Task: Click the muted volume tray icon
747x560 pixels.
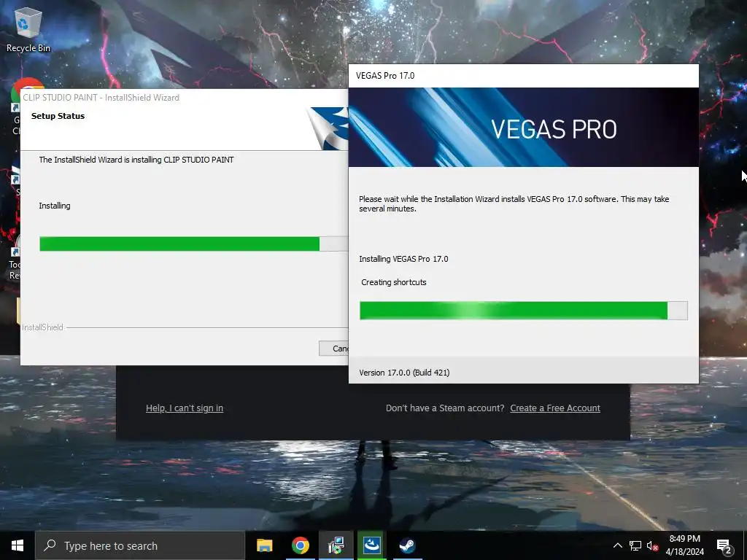Action: point(653,545)
